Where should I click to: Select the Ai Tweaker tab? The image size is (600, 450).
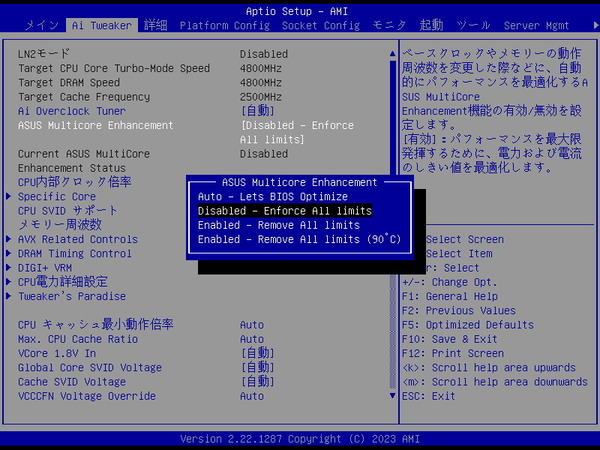(x=102, y=26)
